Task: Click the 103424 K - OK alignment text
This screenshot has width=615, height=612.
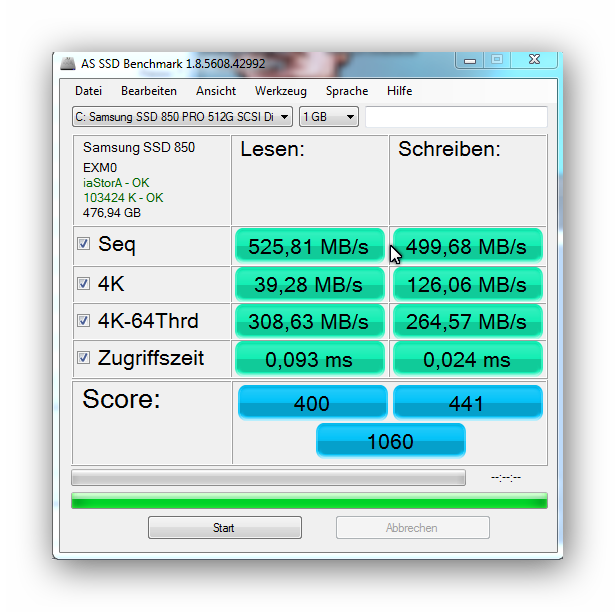Action: [123, 198]
